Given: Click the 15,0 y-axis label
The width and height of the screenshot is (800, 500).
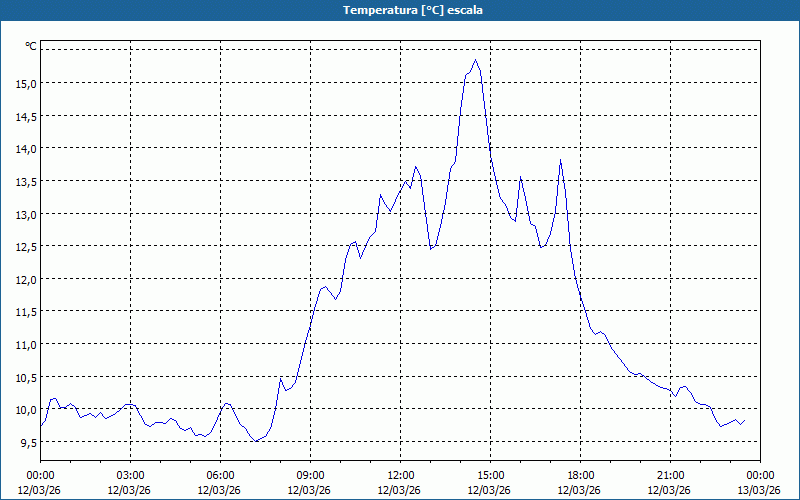Looking at the screenshot, I should (25, 83).
